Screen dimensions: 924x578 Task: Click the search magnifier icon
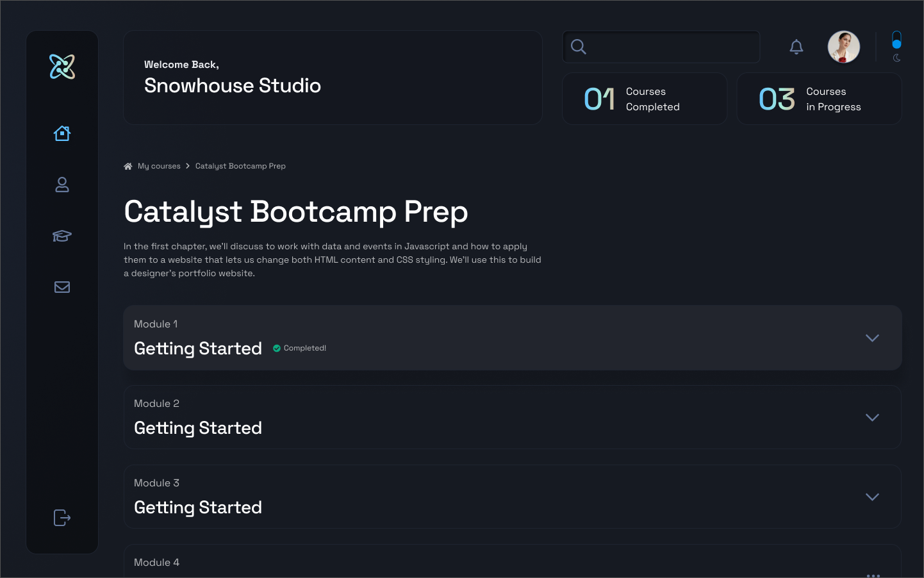pos(579,47)
